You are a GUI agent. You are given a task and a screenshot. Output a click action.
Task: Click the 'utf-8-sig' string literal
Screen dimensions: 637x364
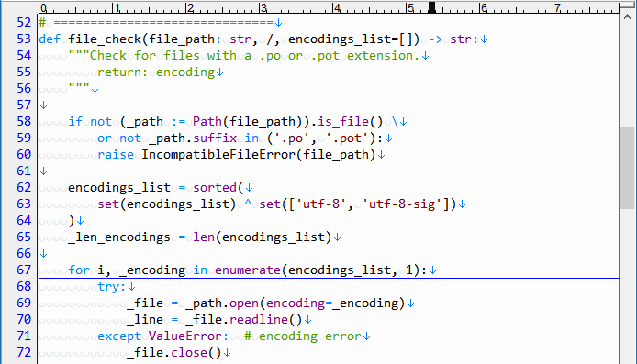[x=405, y=204]
